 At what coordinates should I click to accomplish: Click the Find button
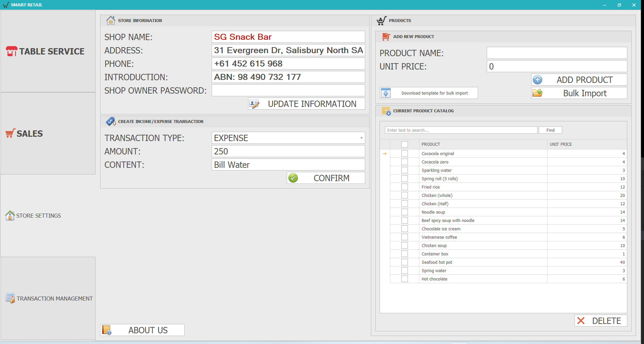[550, 130]
